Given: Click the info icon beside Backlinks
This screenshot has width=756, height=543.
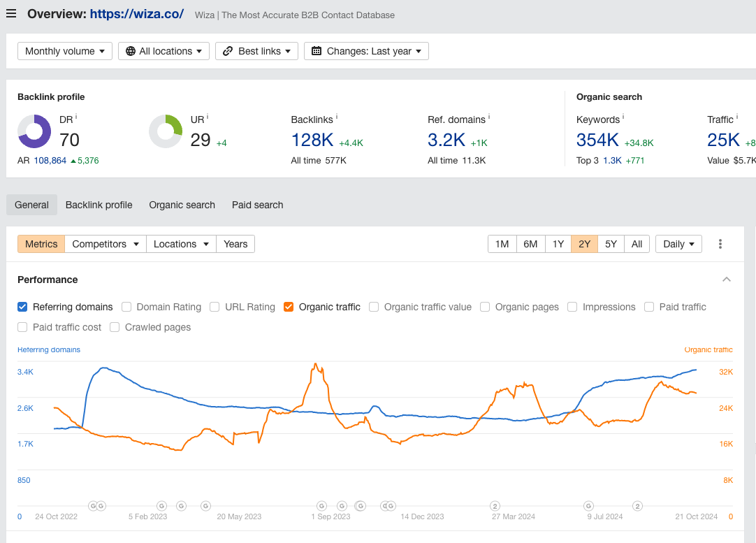Looking at the screenshot, I should pos(337,117).
